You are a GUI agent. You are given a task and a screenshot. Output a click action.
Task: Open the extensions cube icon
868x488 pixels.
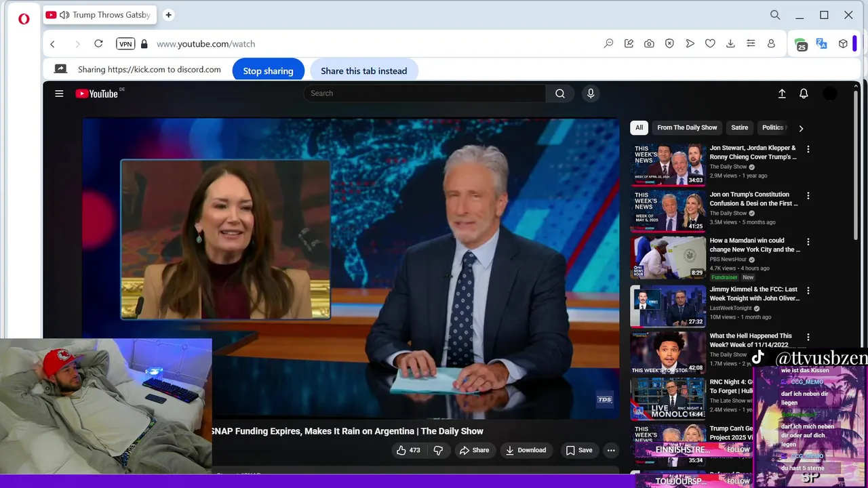pyautogui.click(x=843, y=43)
